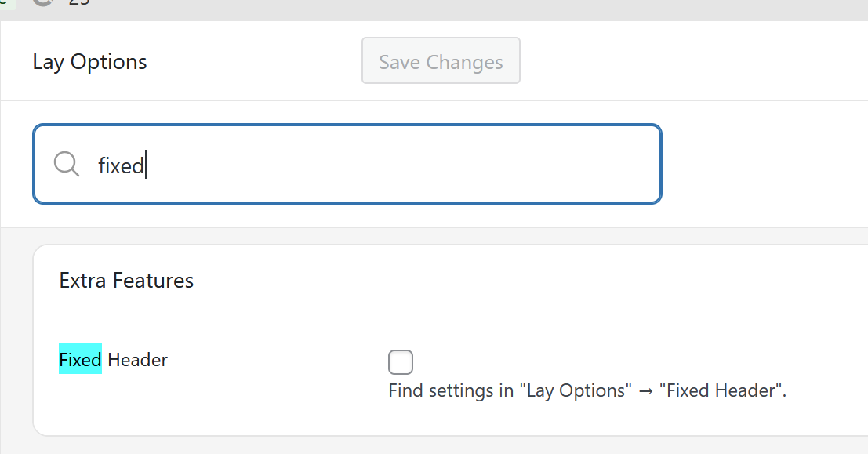Enable the Fixed Header checkbox

pos(401,362)
